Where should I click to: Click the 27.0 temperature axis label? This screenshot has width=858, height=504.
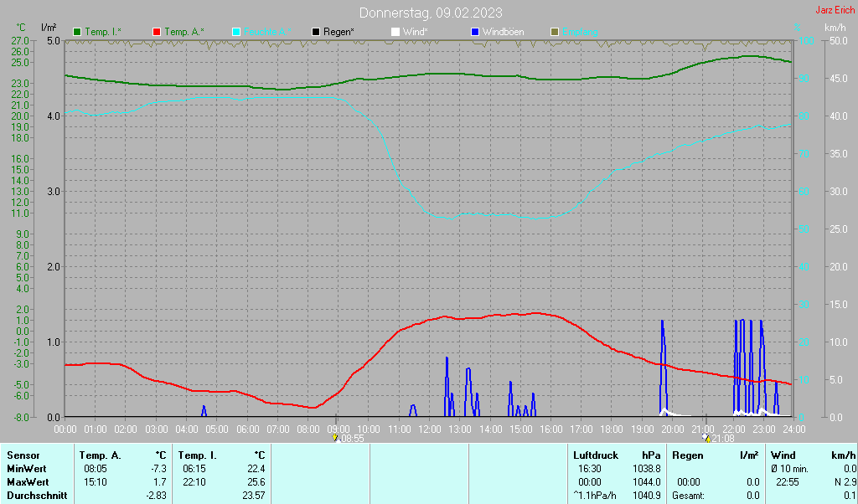tap(20, 40)
